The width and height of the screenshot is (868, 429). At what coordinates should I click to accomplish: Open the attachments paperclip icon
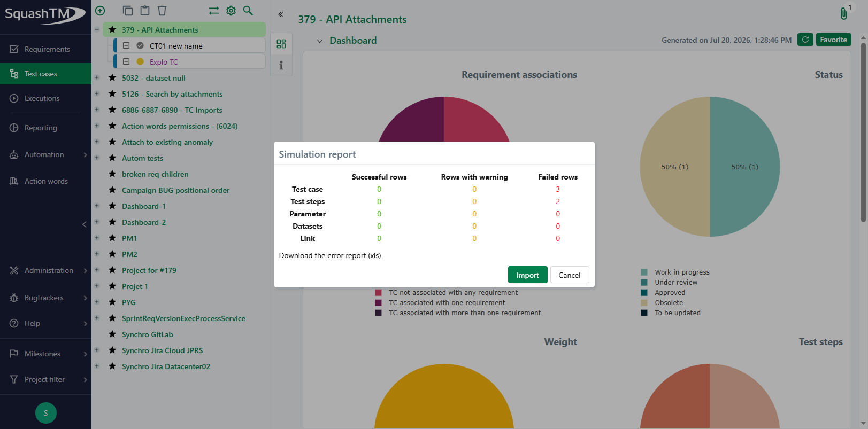point(843,13)
